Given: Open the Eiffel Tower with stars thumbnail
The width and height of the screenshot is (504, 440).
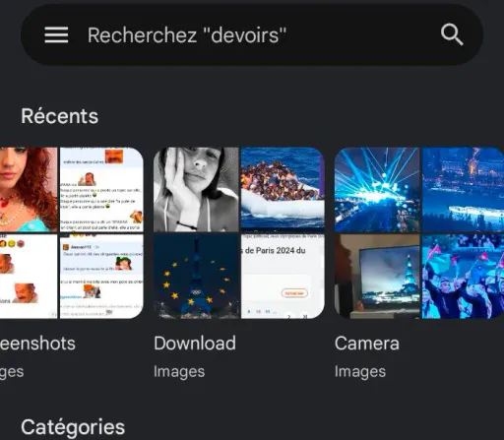Looking at the screenshot, I should point(196,277).
